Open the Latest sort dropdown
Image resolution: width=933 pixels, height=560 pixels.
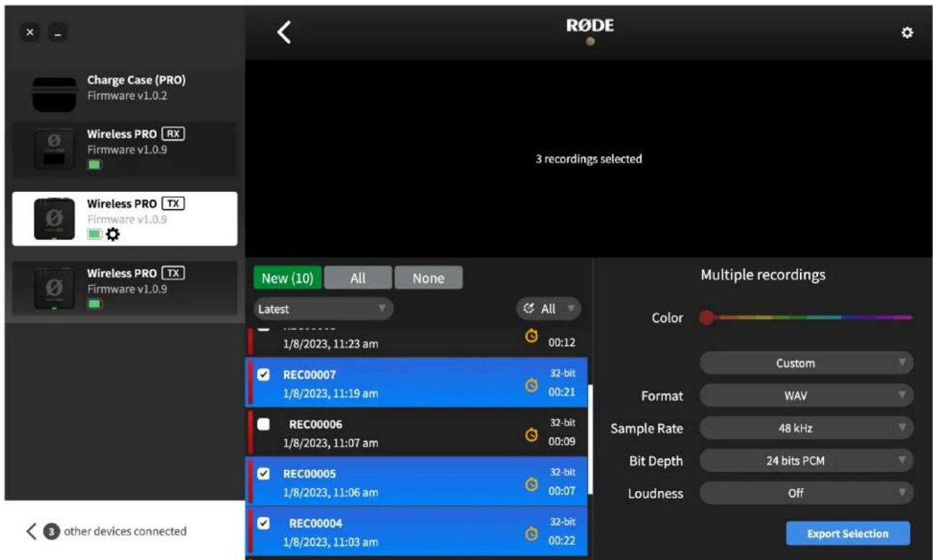pyautogui.click(x=323, y=309)
